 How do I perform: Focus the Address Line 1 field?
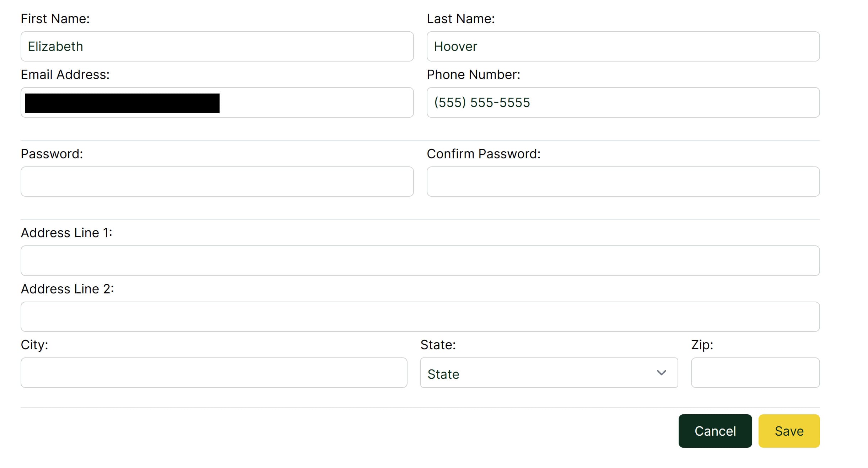[x=420, y=261]
